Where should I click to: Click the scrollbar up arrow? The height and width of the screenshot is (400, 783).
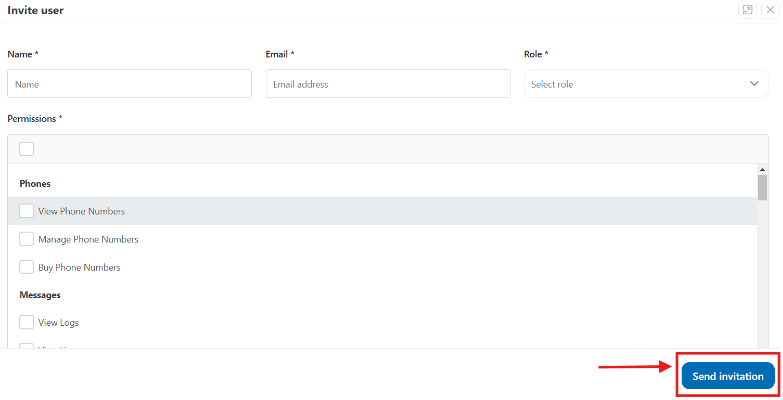pos(762,170)
